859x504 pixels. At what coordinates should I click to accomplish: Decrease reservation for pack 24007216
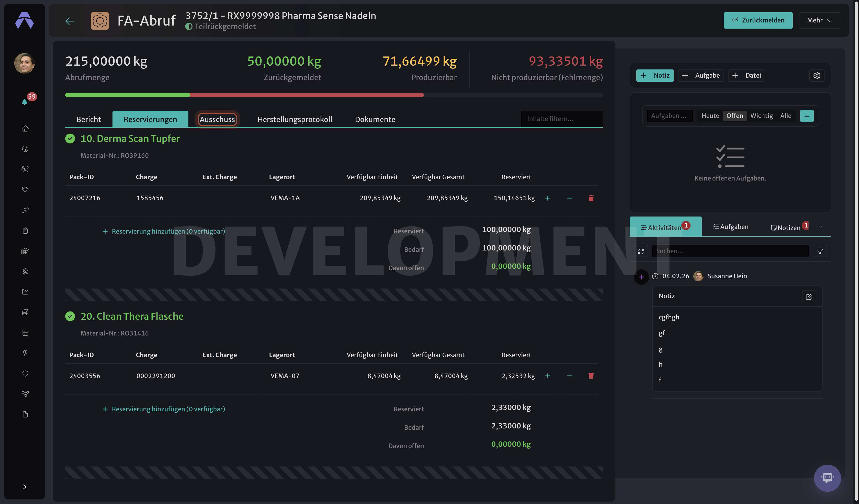click(569, 198)
